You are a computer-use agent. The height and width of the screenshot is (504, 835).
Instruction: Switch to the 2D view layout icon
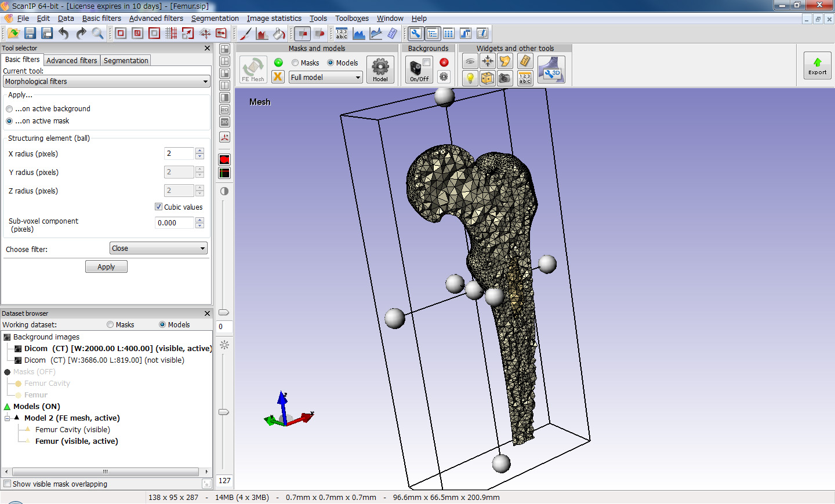point(224,109)
